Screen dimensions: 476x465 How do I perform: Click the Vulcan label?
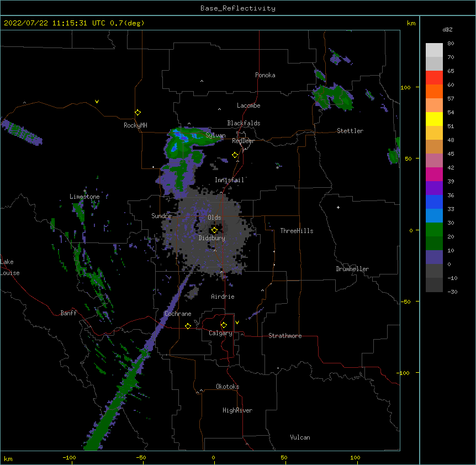(x=300, y=437)
